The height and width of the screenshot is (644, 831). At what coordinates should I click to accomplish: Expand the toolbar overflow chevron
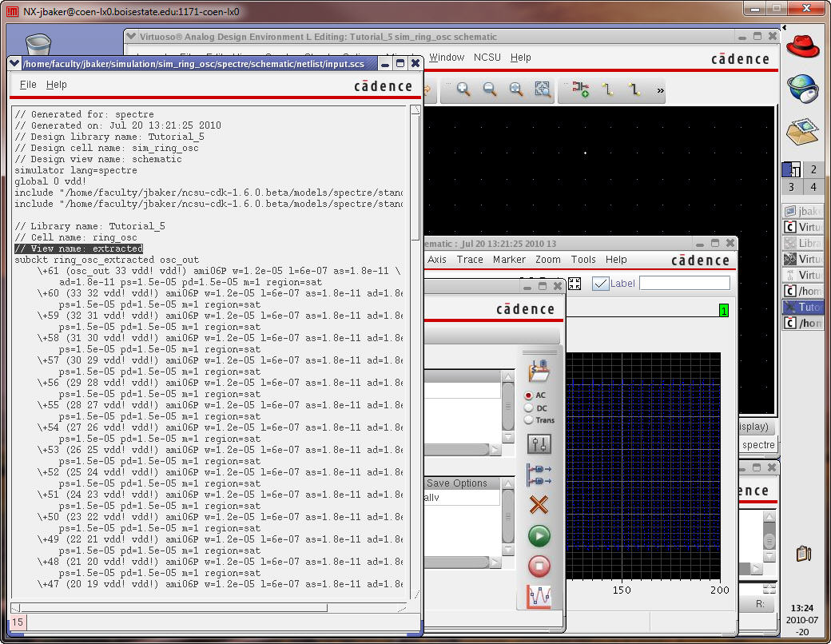(661, 91)
